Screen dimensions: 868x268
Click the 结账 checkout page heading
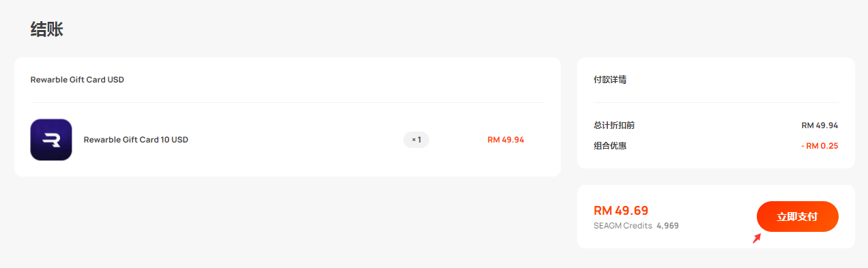click(x=47, y=29)
